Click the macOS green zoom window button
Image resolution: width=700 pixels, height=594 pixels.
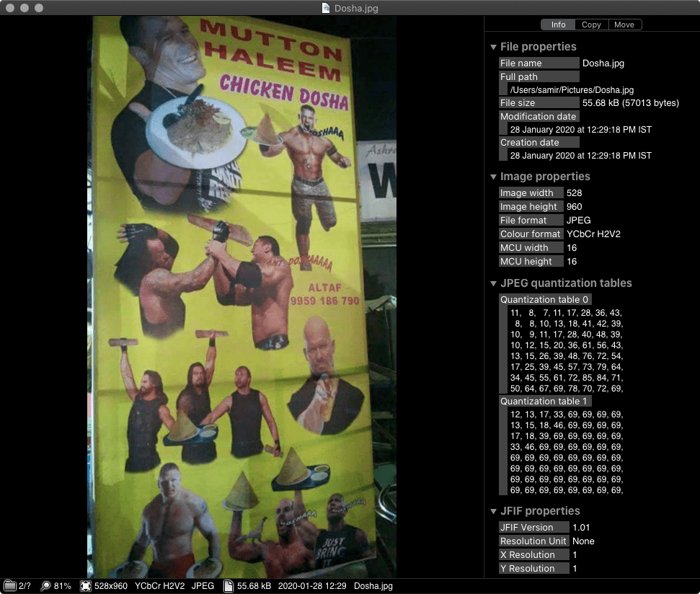[x=39, y=8]
